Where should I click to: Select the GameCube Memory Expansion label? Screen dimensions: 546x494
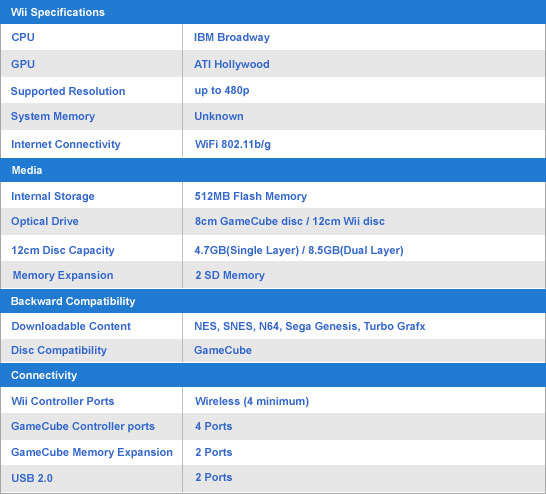pos(92,452)
